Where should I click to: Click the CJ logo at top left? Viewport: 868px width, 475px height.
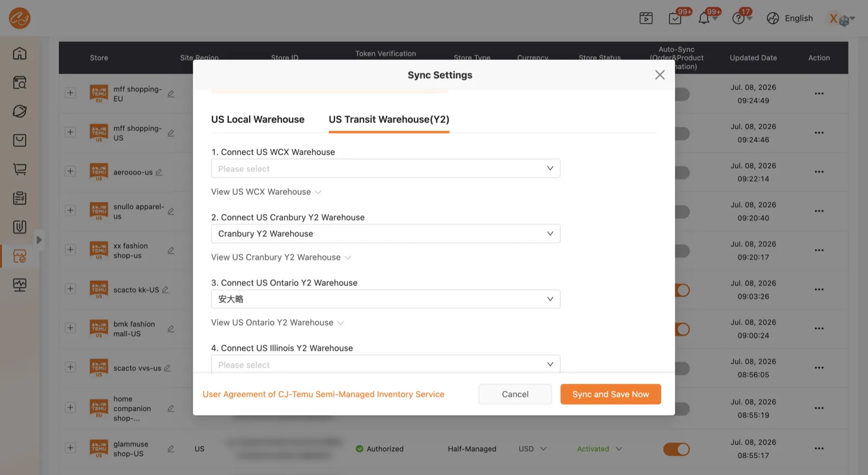20,18
